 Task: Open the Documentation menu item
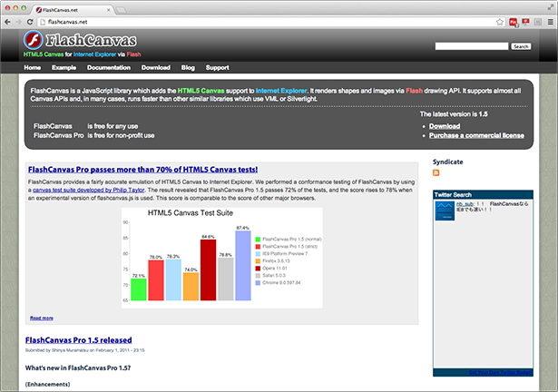[x=109, y=68]
